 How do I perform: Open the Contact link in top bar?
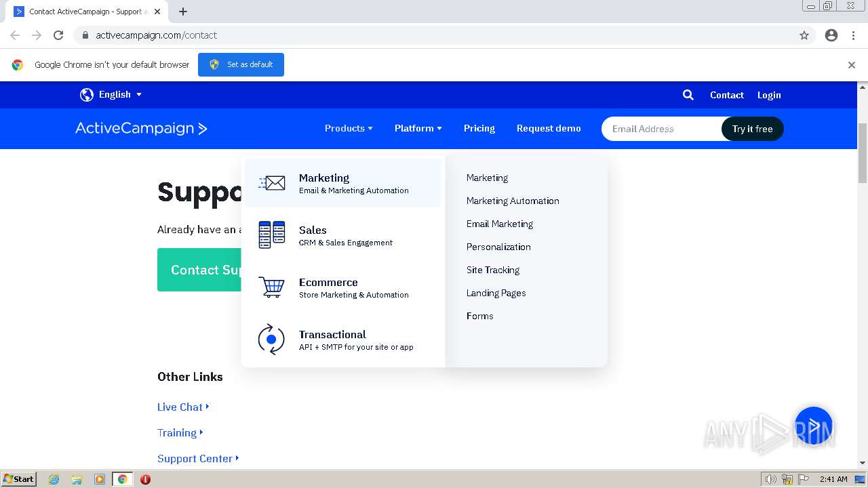click(727, 95)
